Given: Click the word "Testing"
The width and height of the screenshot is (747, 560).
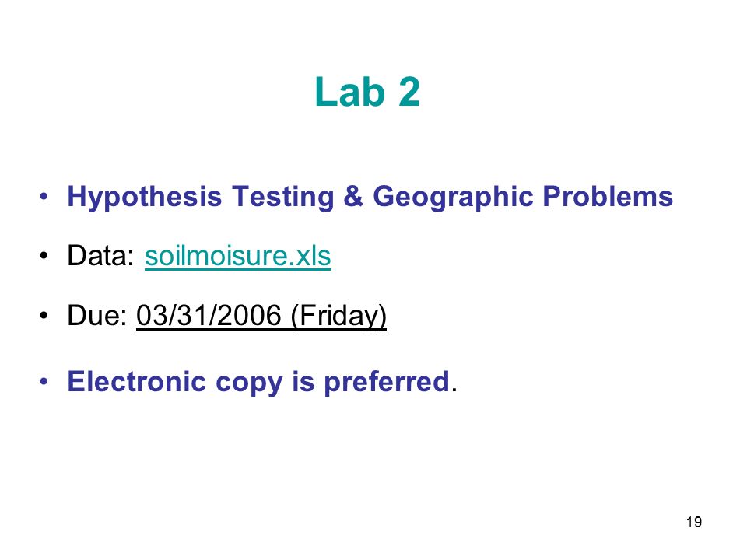Looking at the screenshot, I should 283,197.
